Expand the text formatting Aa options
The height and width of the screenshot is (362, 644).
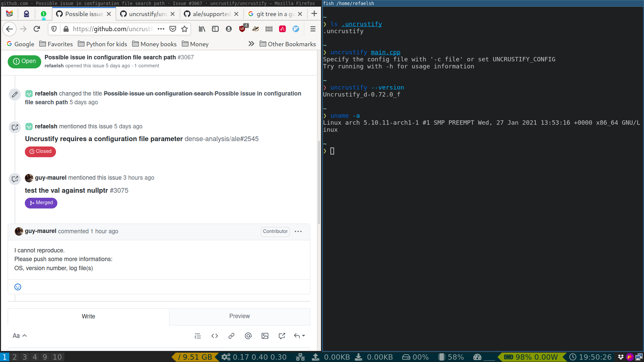click(19, 336)
